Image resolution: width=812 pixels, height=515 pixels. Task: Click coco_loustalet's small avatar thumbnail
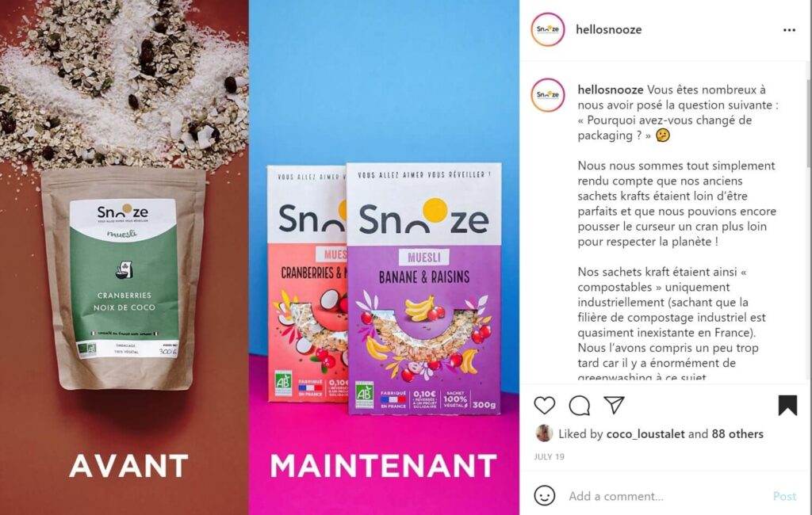[544, 433]
